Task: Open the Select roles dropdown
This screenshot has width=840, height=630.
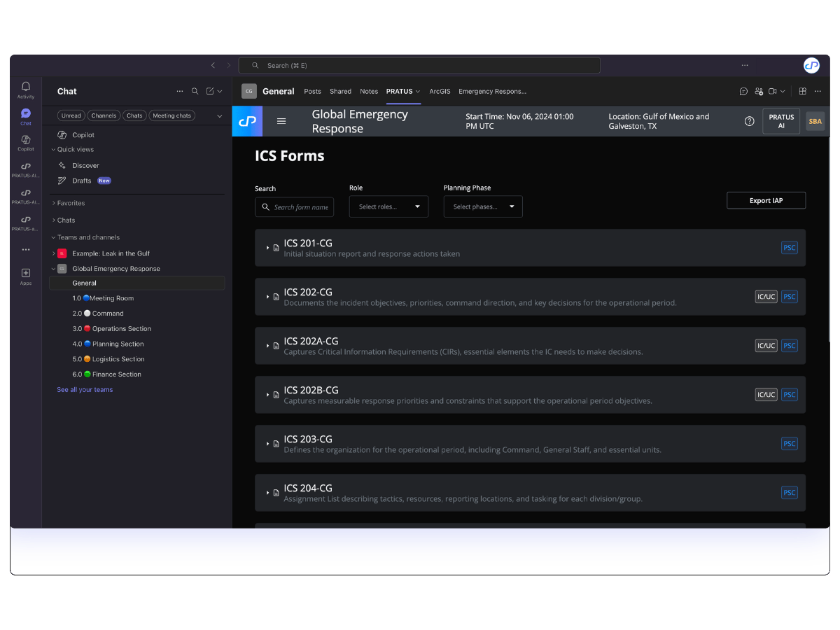Action: pos(388,206)
